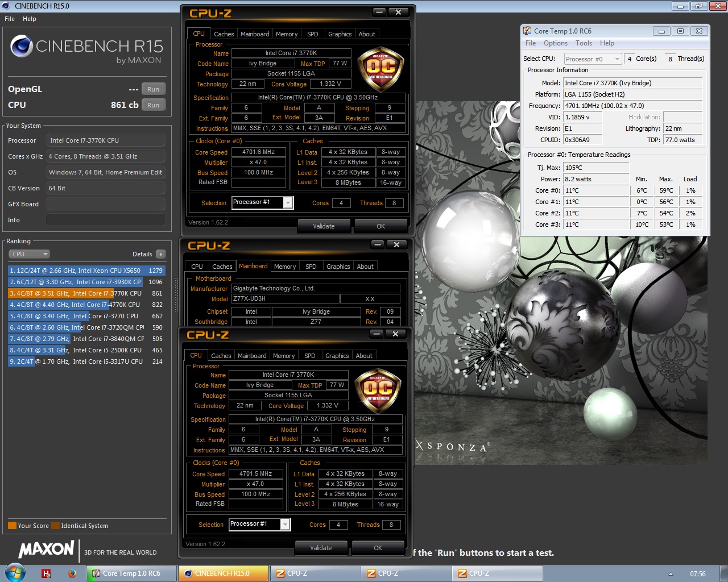Viewport: 728px width, 582px height.
Task: Open Core Temp Tools menu
Action: [584, 43]
